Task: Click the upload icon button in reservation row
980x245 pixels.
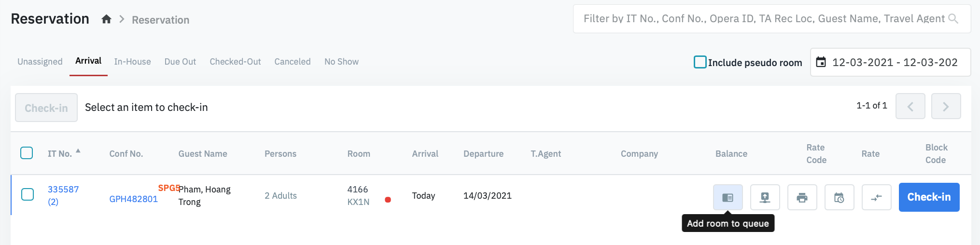Action: 765,197
